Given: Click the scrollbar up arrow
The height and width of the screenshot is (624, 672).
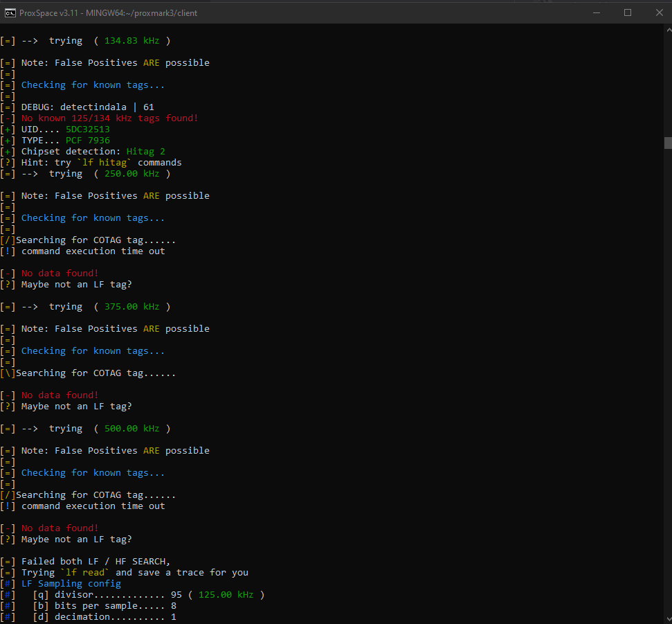Looking at the screenshot, I should (x=668, y=30).
